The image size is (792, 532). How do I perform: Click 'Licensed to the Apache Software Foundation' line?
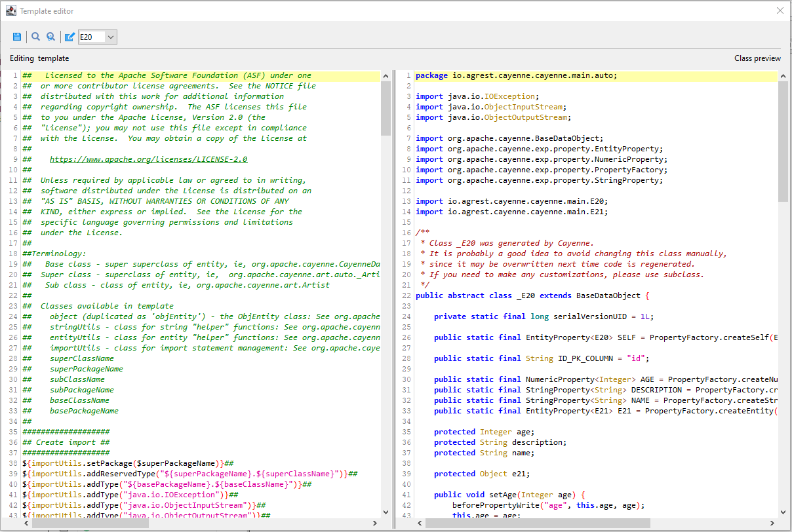167,75
